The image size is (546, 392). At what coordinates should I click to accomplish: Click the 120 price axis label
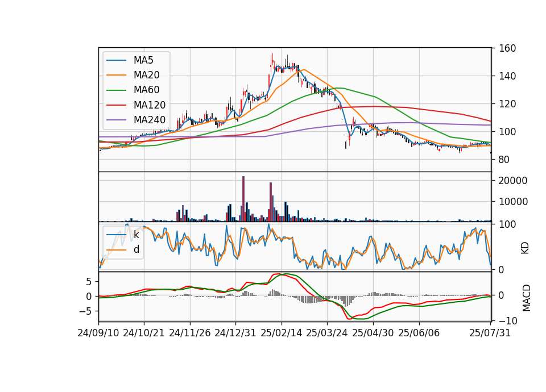click(507, 104)
